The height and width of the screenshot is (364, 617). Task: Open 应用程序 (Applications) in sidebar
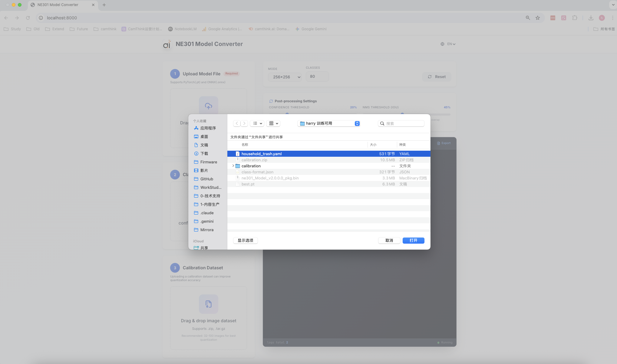coord(208,128)
